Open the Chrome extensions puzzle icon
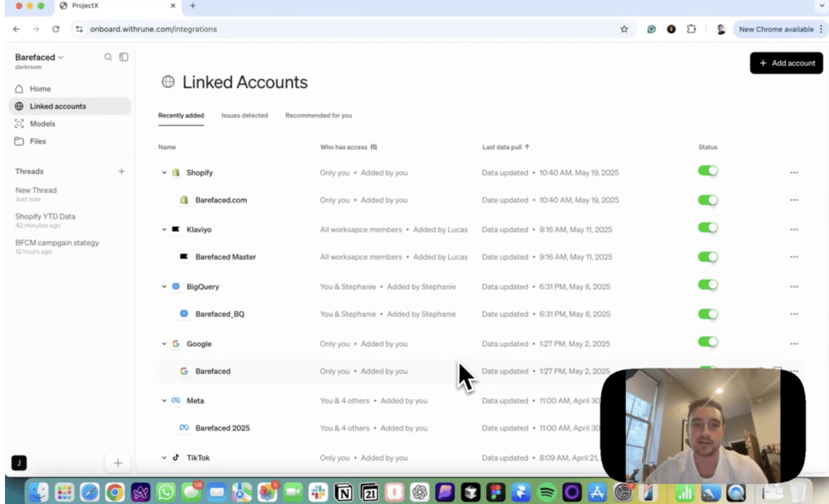The width and height of the screenshot is (829, 504). [691, 29]
